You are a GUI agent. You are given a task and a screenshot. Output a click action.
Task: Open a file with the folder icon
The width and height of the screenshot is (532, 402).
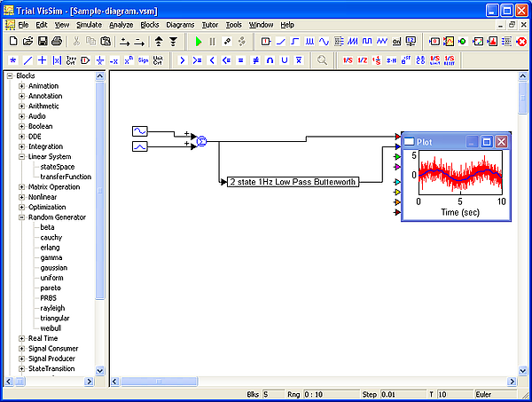point(27,42)
